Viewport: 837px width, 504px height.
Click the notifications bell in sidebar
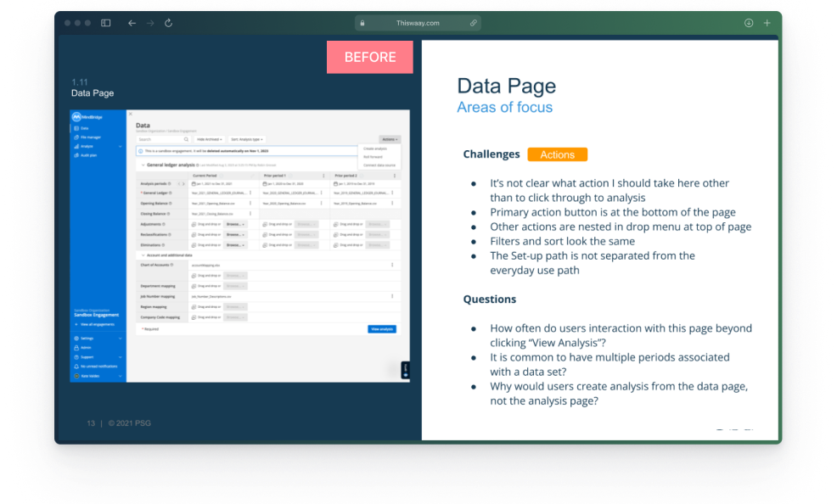[76, 366]
